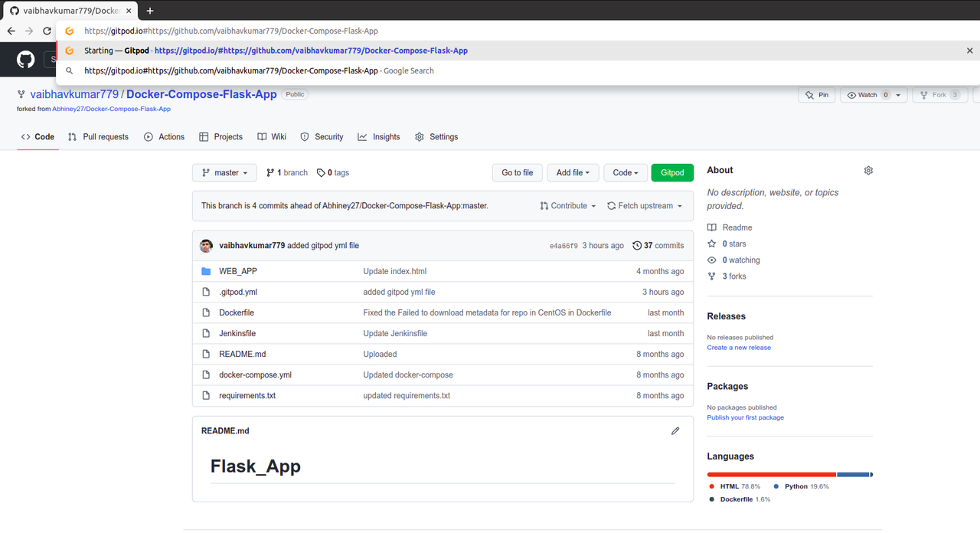Open the 'Update index.html' commit message
Screen dimensions: 980x533
pyautogui.click(x=395, y=271)
